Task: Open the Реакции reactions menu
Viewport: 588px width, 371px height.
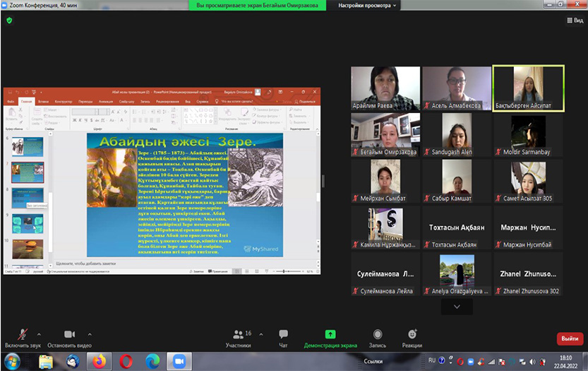Action: click(x=412, y=334)
